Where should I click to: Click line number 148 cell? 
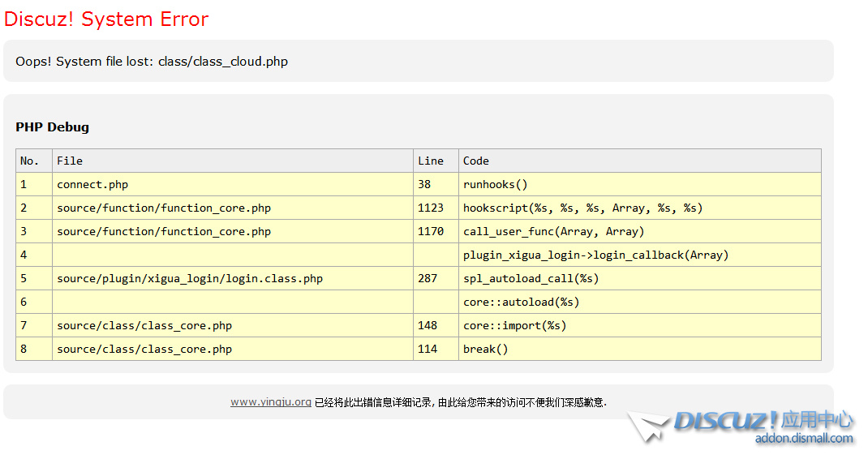[436, 325]
